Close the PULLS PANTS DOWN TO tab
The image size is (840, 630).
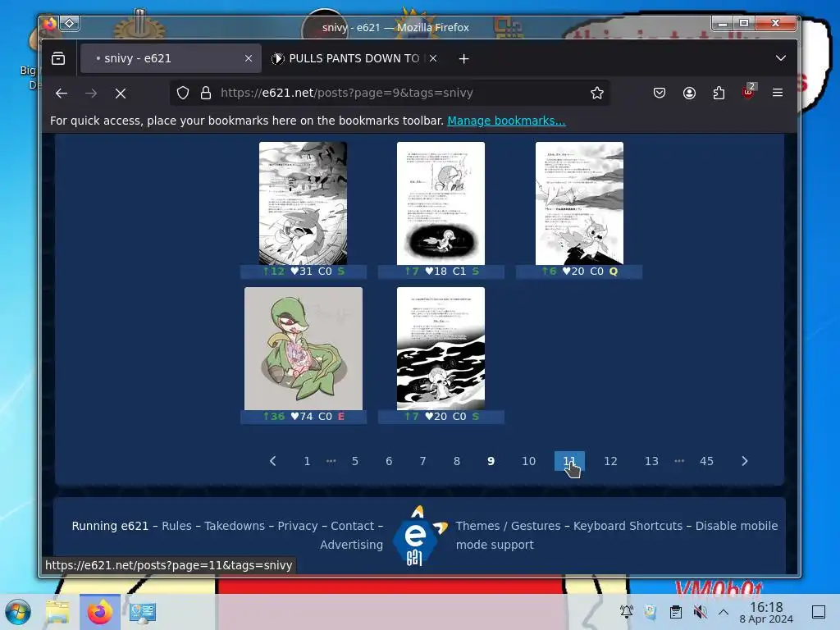pos(433,58)
